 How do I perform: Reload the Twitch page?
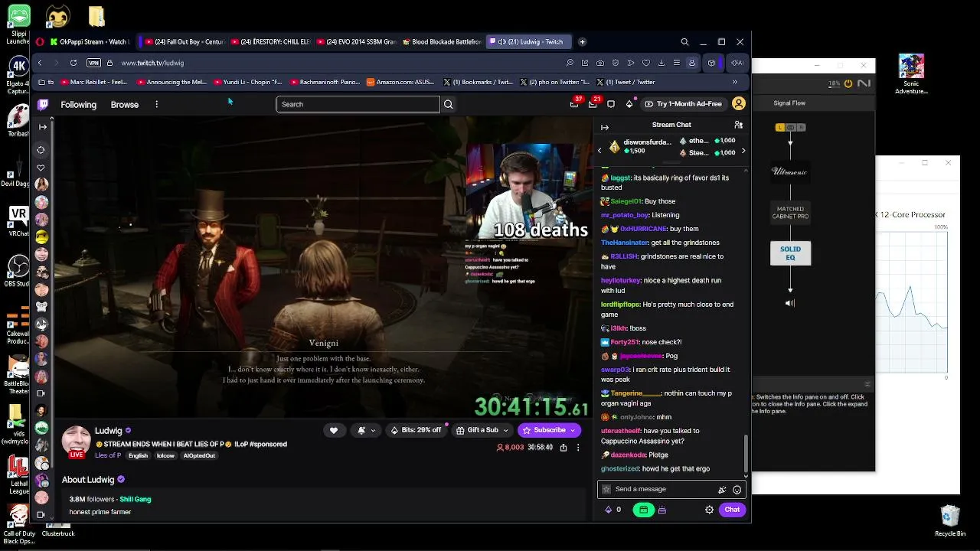click(x=73, y=63)
